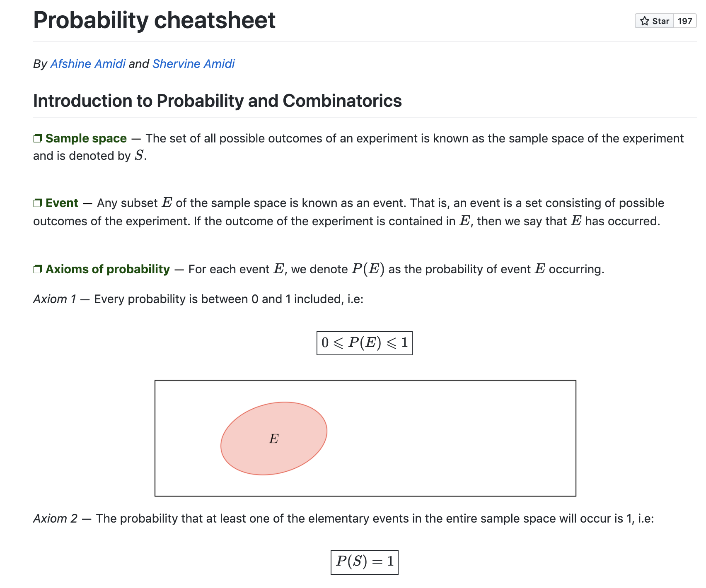Select the green Event term
The height and width of the screenshot is (588, 706).
[x=62, y=203]
